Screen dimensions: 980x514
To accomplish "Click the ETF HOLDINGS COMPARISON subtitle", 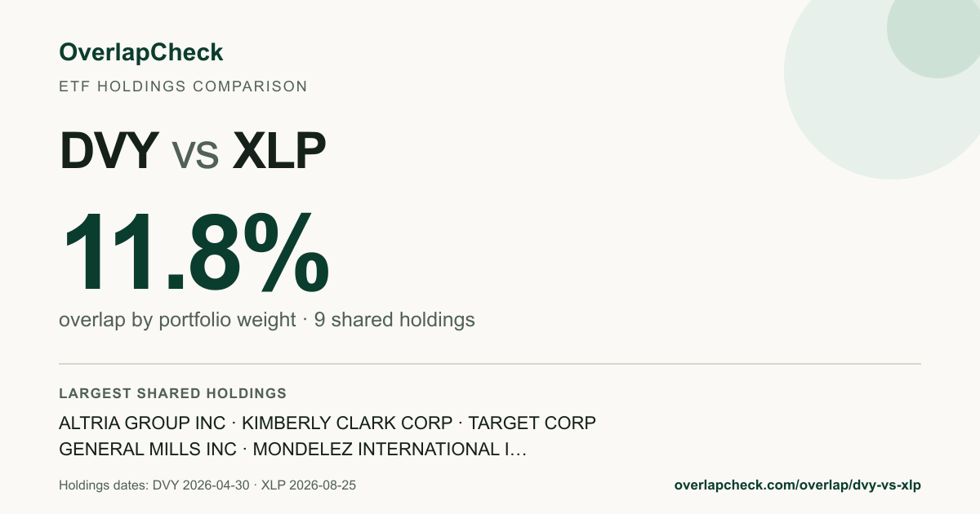I will (x=183, y=86).
